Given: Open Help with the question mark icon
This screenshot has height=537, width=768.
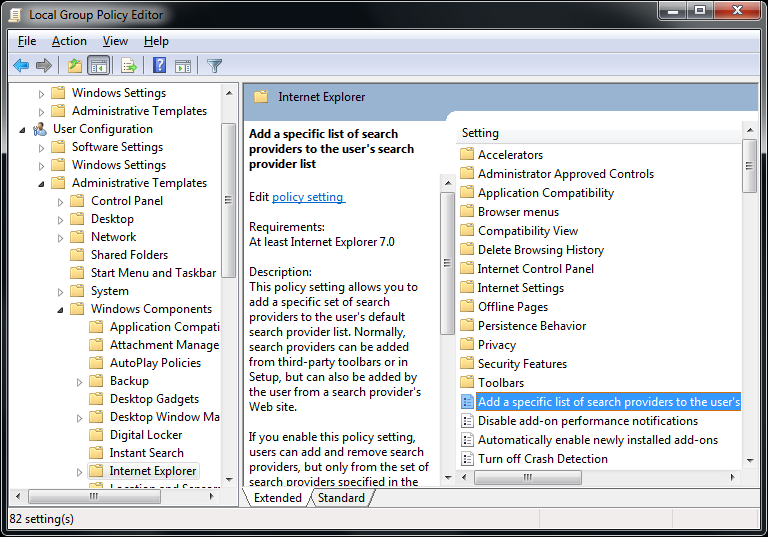Looking at the screenshot, I should [x=160, y=65].
